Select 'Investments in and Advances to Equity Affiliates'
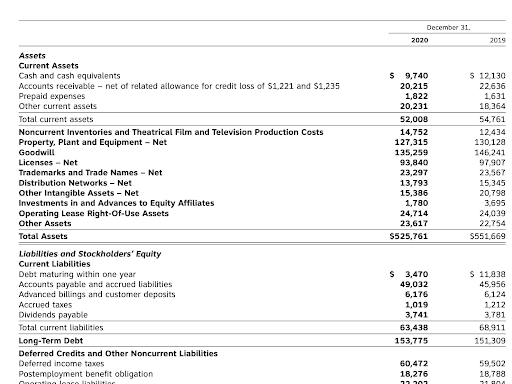Screen dimensions: 512x384 (116, 203)
